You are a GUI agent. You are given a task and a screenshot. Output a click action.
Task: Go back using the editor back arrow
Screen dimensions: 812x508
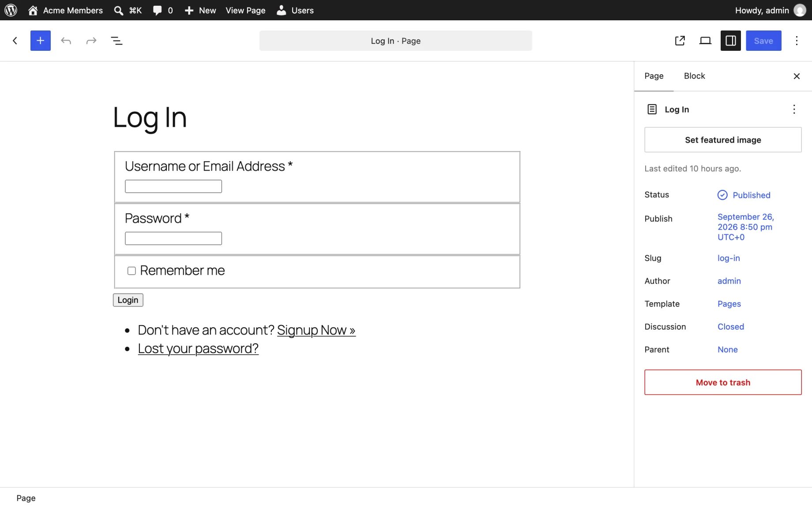click(x=15, y=41)
